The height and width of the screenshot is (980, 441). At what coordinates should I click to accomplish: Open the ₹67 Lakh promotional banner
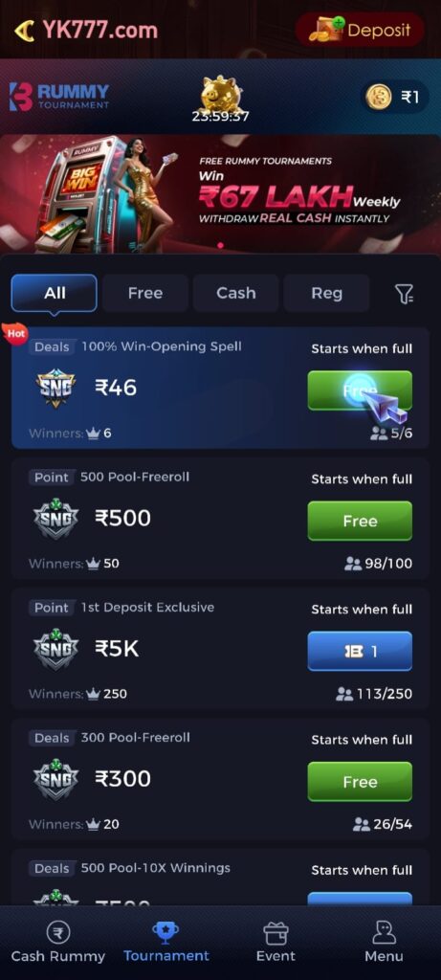[x=220, y=193]
